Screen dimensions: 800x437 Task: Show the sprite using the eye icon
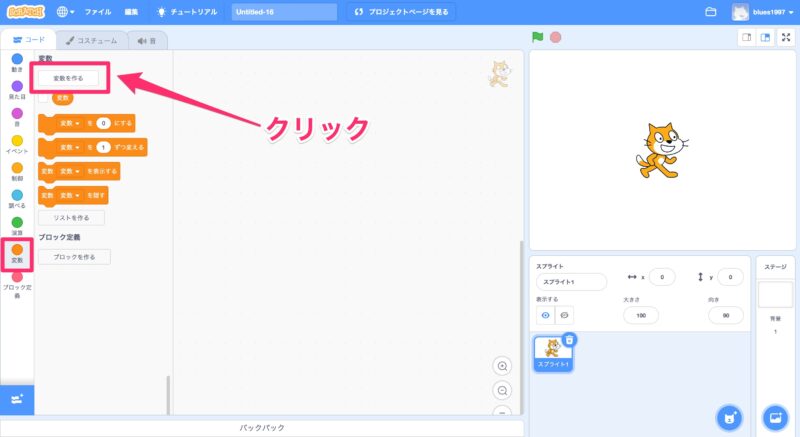[x=546, y=315]
